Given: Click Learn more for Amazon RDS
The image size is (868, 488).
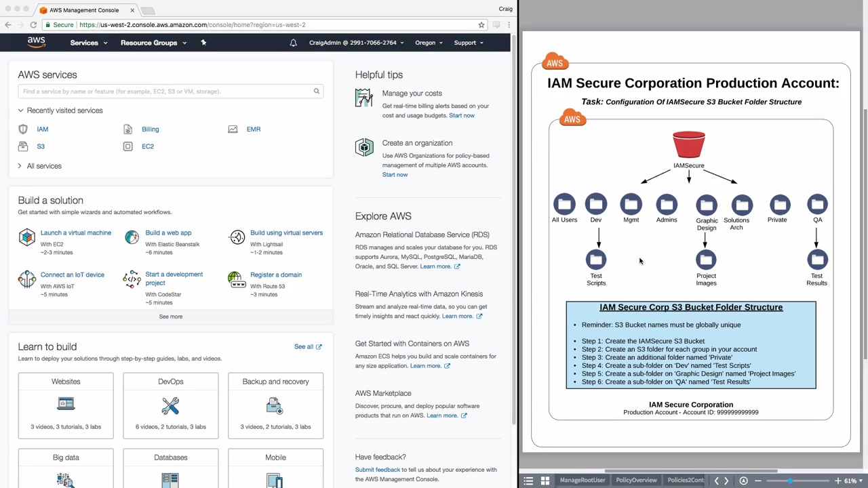Looking at the screenshot, I should pyautogui.click(x=439, y=266).
